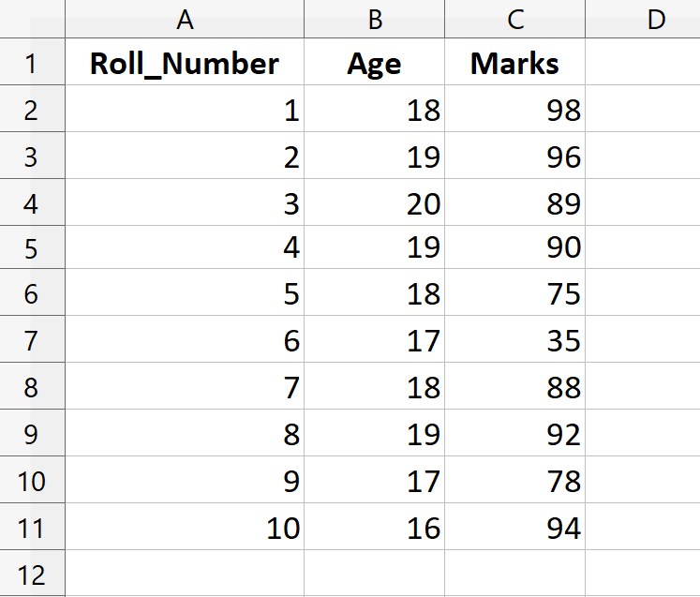The width and height of the screenshot is (700, 597).
Task: Click the Marks header cell
Action: pyautogui.click(x=514, y=64)
